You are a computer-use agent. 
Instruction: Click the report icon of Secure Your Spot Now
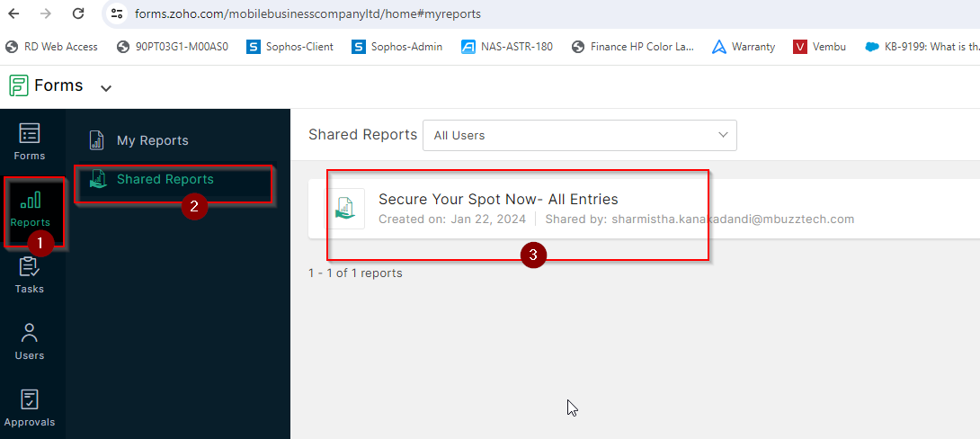[347, 208]
